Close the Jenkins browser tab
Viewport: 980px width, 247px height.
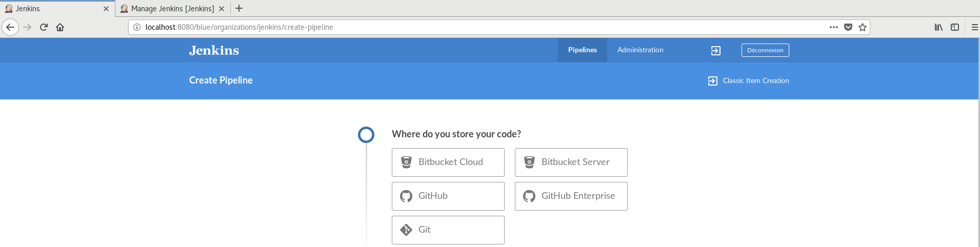(106, 9)
